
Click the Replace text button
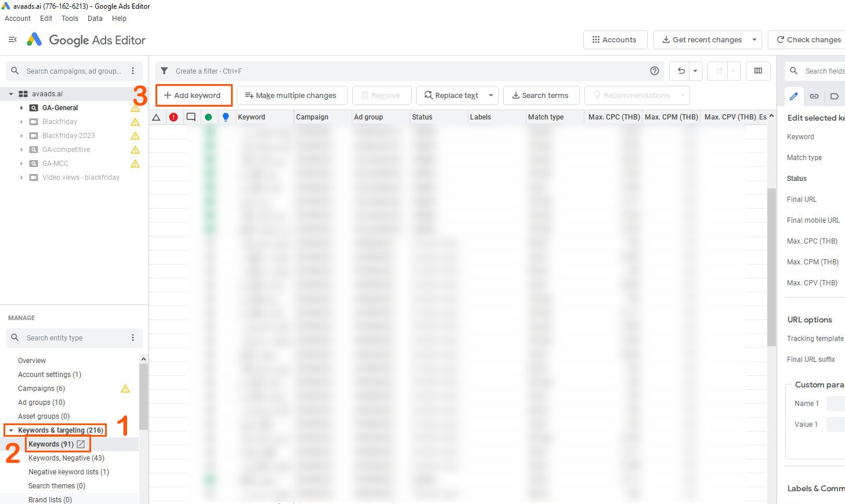(451, 95)
